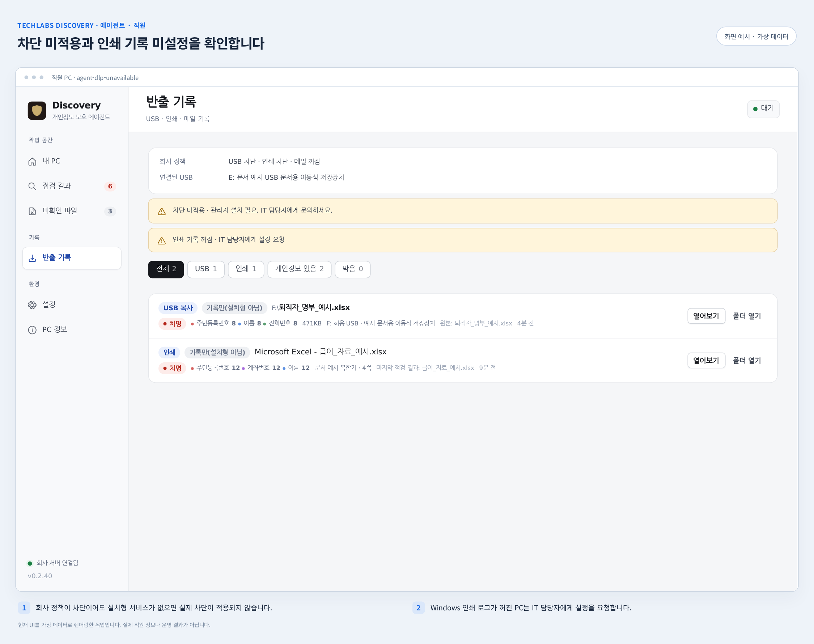The width and height of the screenshot is (814, 644).
Task: Click the 인쇄 tag on the Excel record
Action: click(169, 352)
